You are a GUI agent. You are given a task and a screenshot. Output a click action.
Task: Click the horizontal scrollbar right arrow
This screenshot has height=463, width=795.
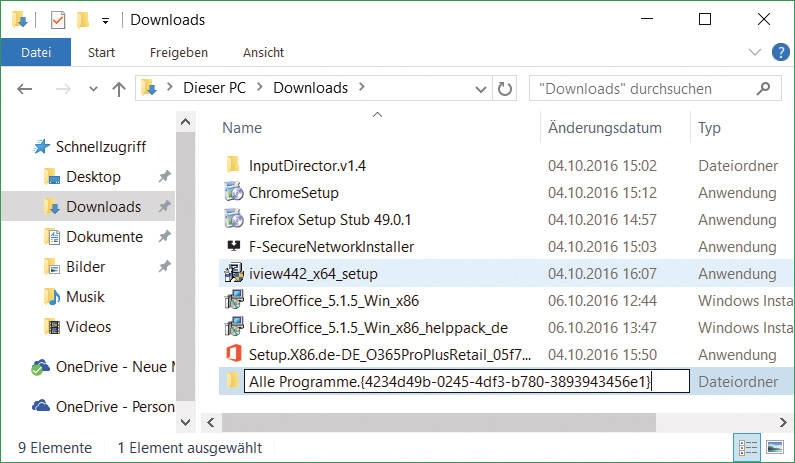click(783, 422)
